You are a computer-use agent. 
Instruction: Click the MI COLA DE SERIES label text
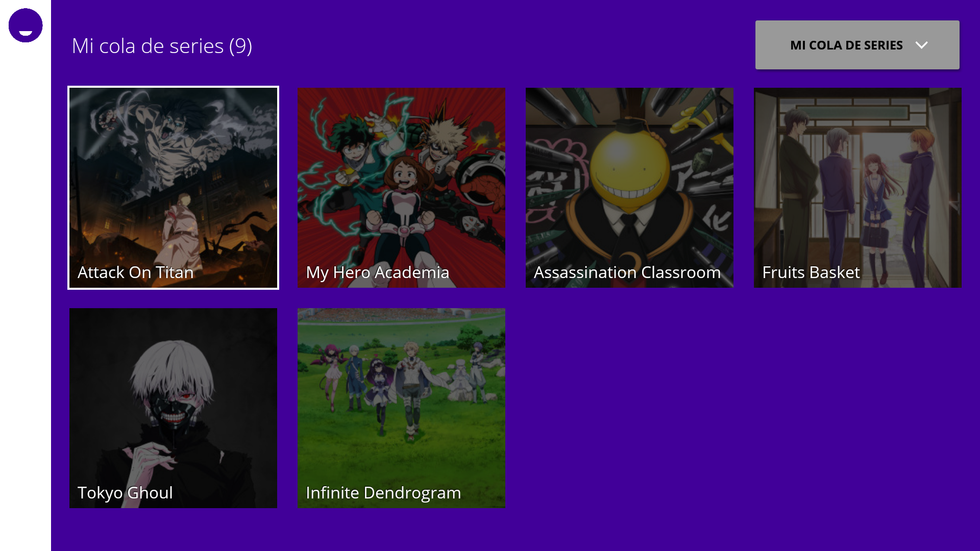(846, 45)
